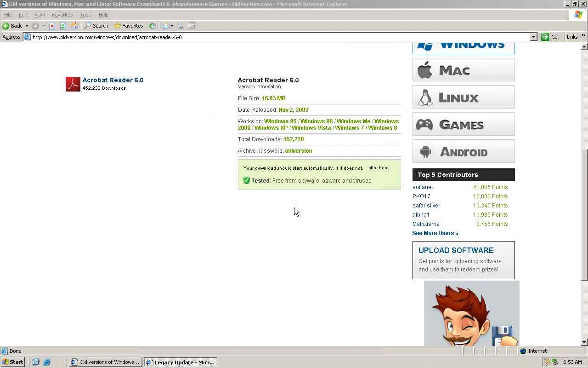The image size is (588, 368).
Task: Open the Games category button
Action: 464,124
